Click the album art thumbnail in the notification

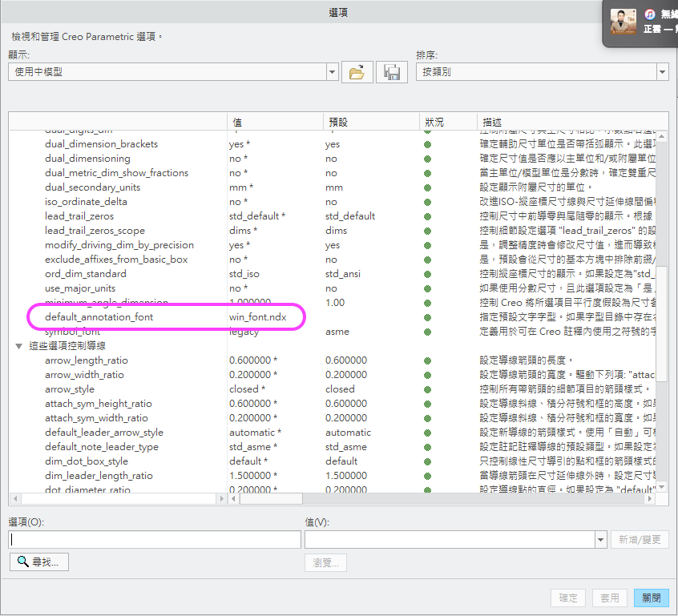623,22
